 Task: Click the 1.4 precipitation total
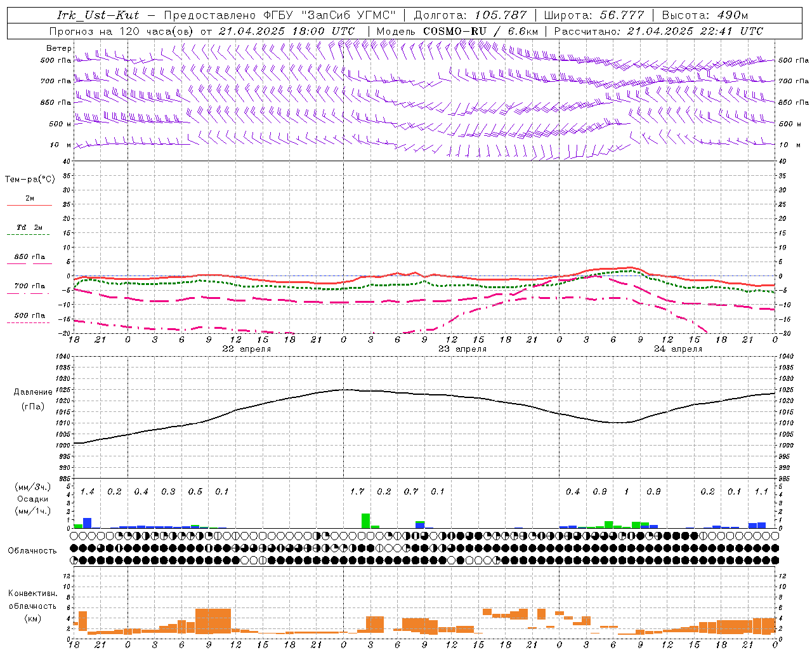click(88, 491)
